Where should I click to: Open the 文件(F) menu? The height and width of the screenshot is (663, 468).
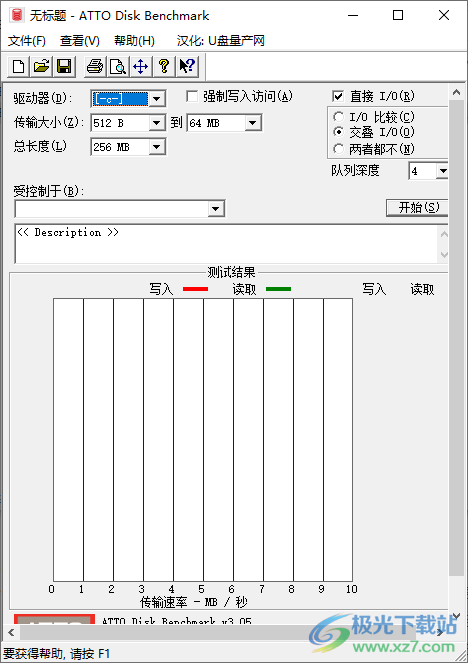[x=27, y=41]
